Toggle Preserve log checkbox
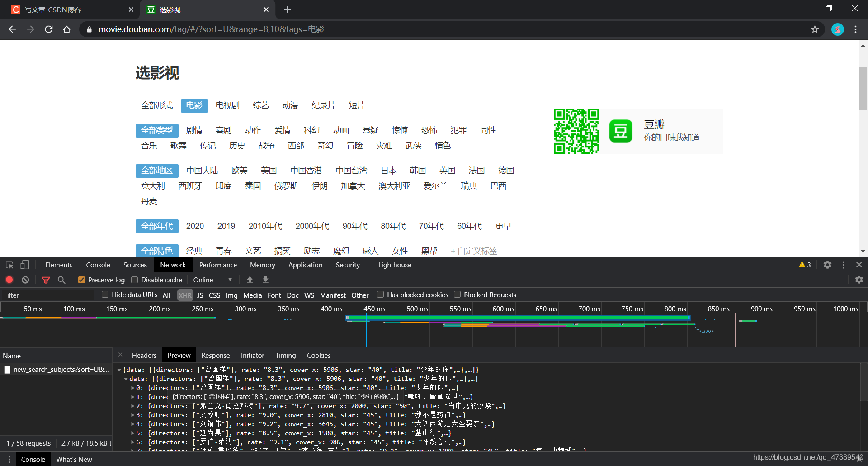The height and width of the screenshot is (466, 868). tap(81, 280)
